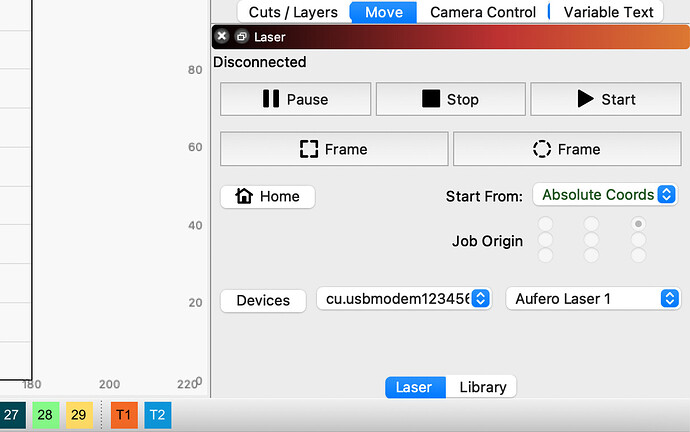Select bottom-center Job Origin radio button

[x=591, y=255]
